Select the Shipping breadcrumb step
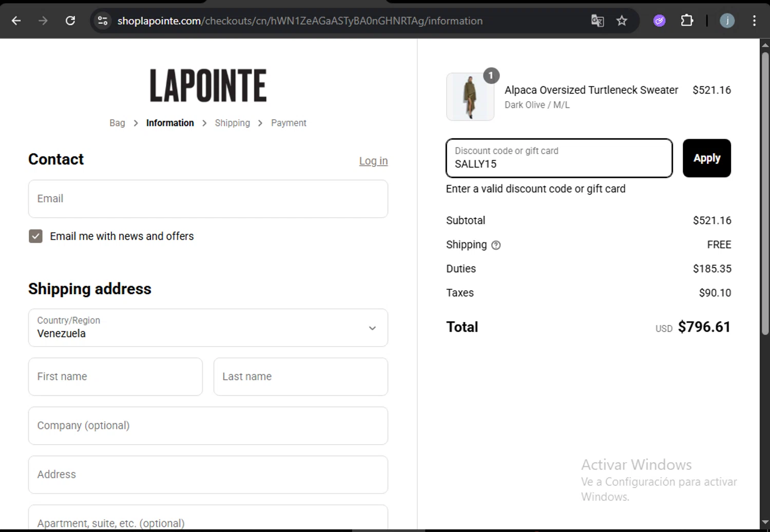Screen dimensions: 770x532 click(233, 123)
